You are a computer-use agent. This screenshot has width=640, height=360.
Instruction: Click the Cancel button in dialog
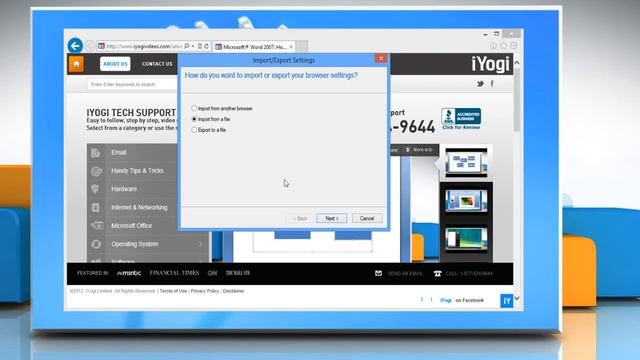click(367, 218)
